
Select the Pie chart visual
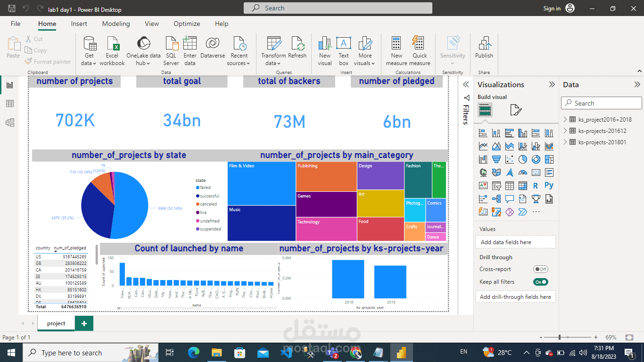pos(522,159)
